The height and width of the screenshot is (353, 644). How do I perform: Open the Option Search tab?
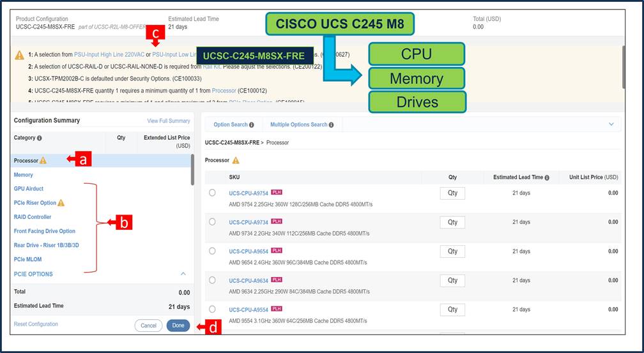click(234, 124)
